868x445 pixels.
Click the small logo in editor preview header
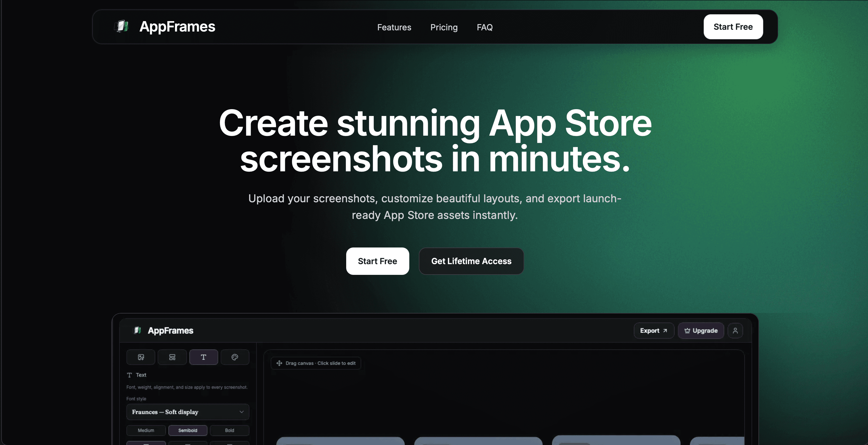pos(138,330)
